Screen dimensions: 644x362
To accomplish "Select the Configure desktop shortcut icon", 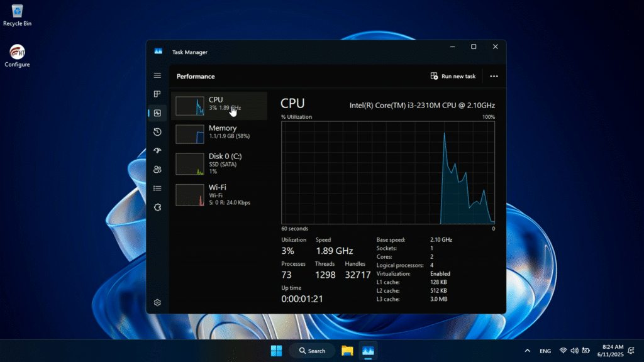I will [x=17, y=56].
